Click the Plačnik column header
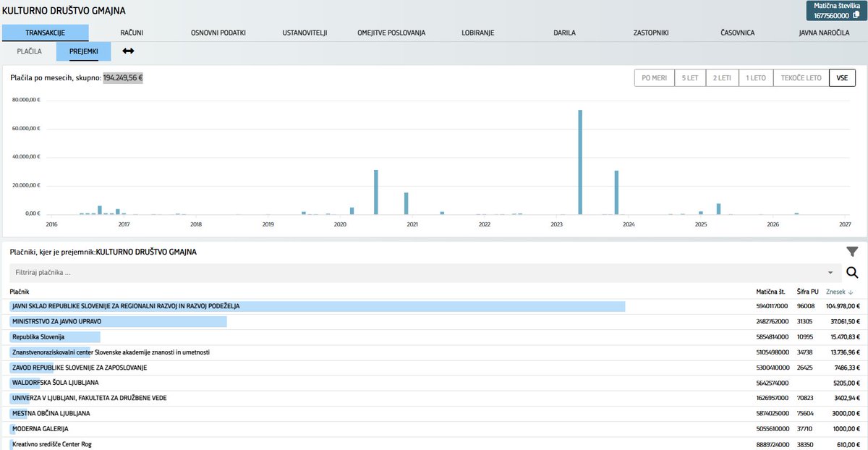This screenshot has height=450, width=868. 20,292
